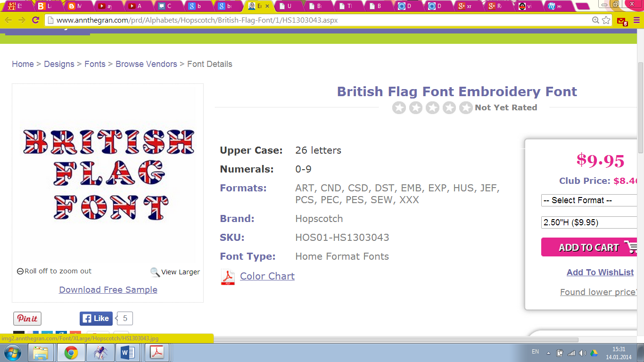Click the 'Hopscotch' brand value
Image resolution: width=644 pixels, height=362 pixels.
(319, 219)
